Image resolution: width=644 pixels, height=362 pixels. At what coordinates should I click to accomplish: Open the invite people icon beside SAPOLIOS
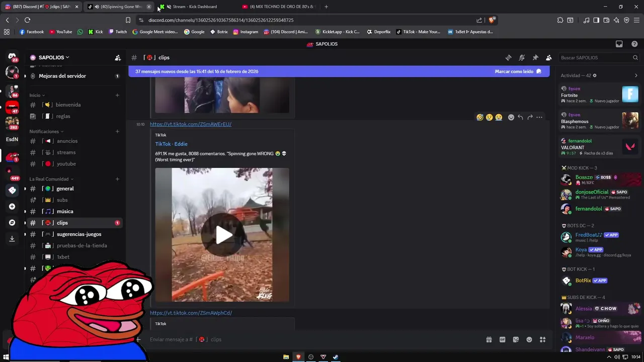pos(118,58)
